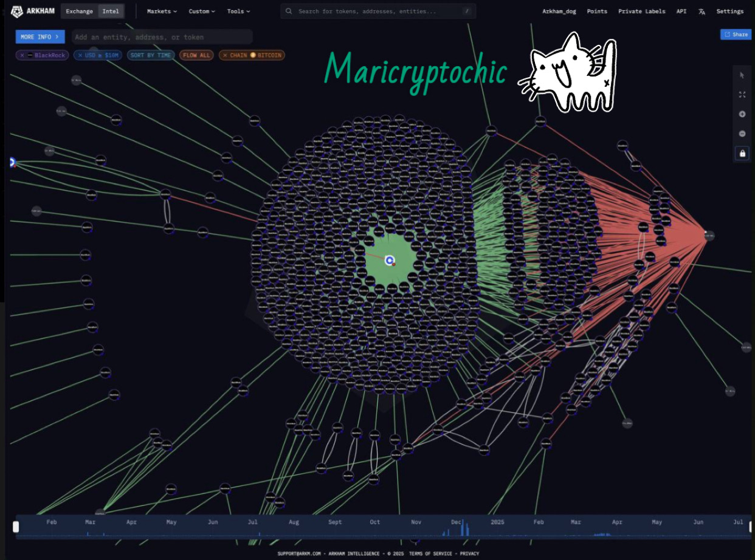Focus the tokens, addresses, entities search field
Image resolution: width=755 pixels, height=560 pixels.
pos(378,11)
